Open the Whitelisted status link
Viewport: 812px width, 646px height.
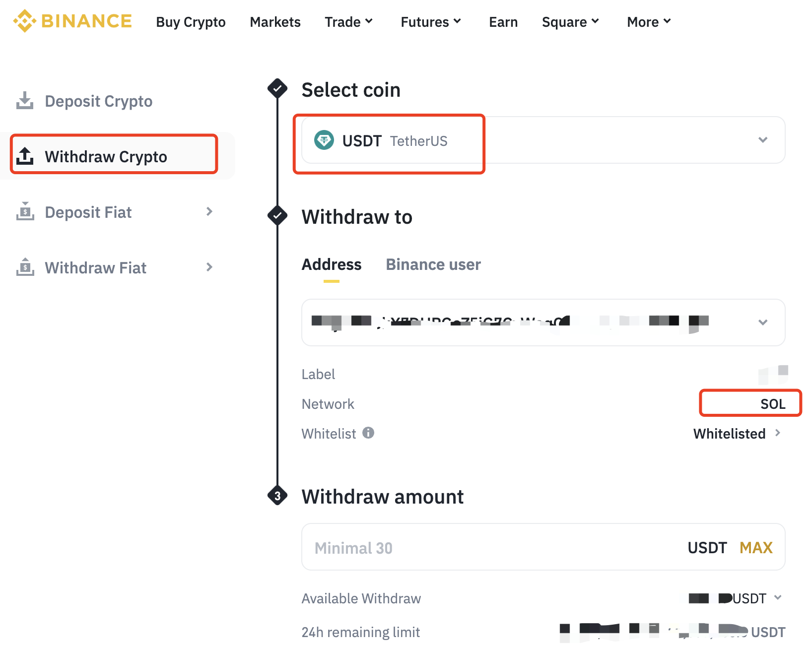[737, 433]
